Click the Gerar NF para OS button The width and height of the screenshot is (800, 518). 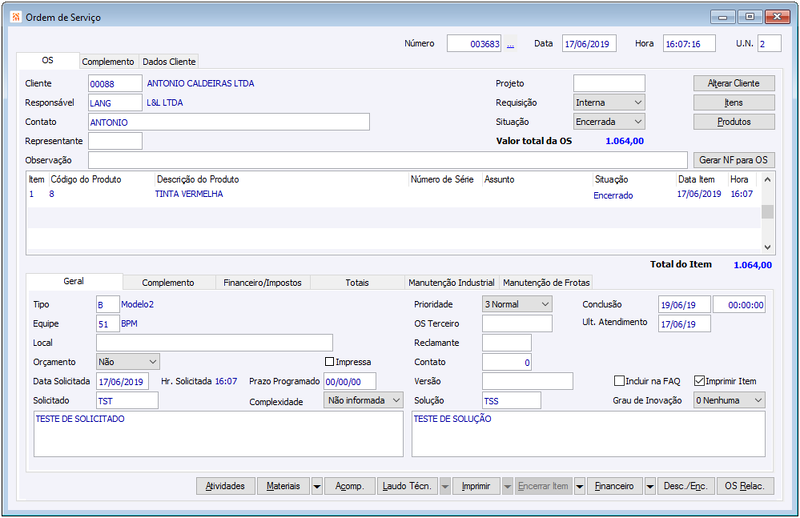[x=733, y=160]
